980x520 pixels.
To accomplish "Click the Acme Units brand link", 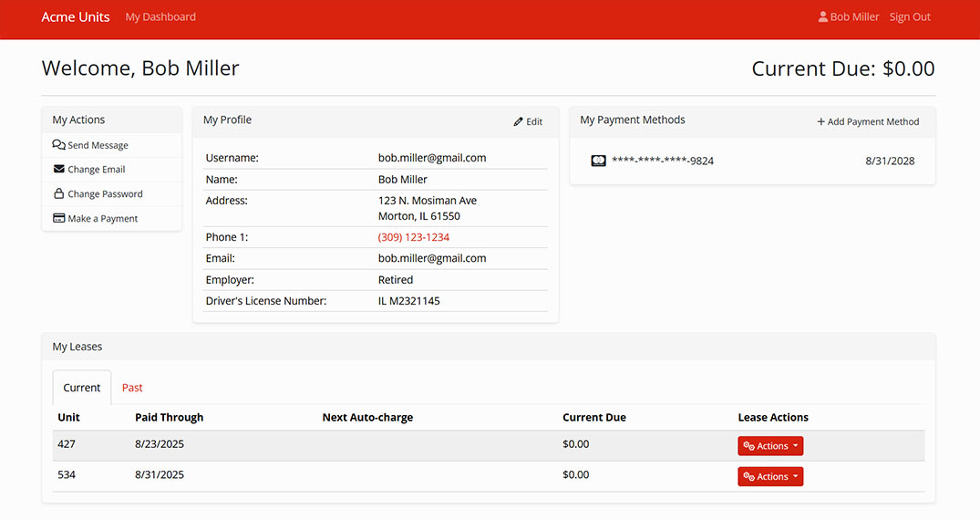I will coord(76,17).
